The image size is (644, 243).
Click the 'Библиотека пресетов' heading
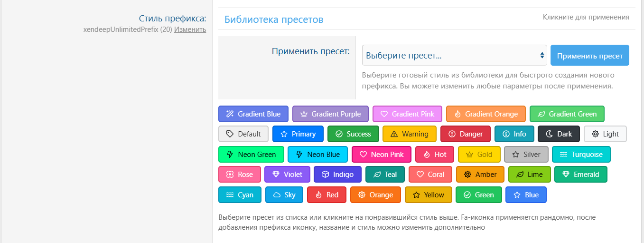click(x=274, y=19)
